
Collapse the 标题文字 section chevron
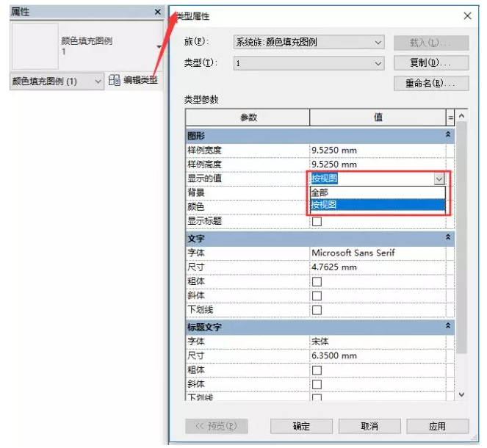(x=449, y=327)
